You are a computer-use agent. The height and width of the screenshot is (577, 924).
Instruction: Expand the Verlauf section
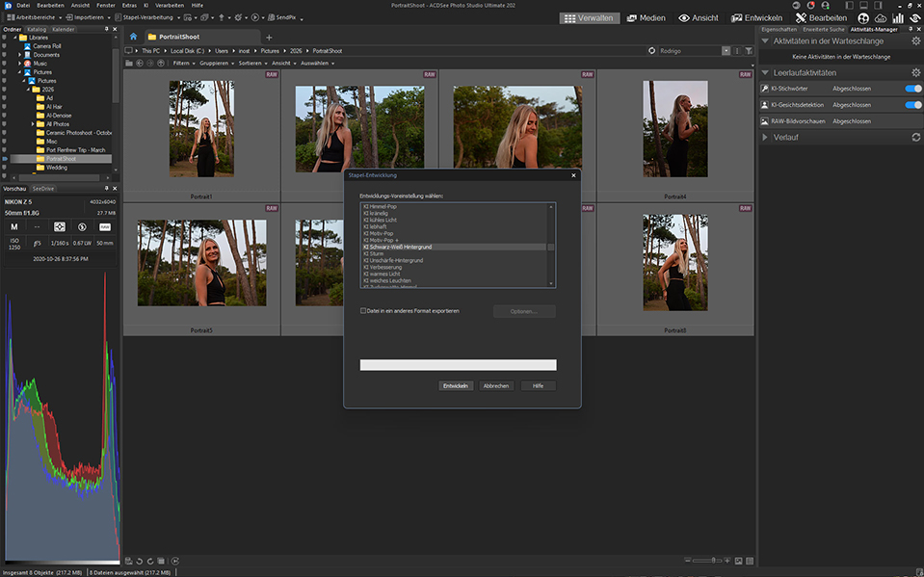766,137
